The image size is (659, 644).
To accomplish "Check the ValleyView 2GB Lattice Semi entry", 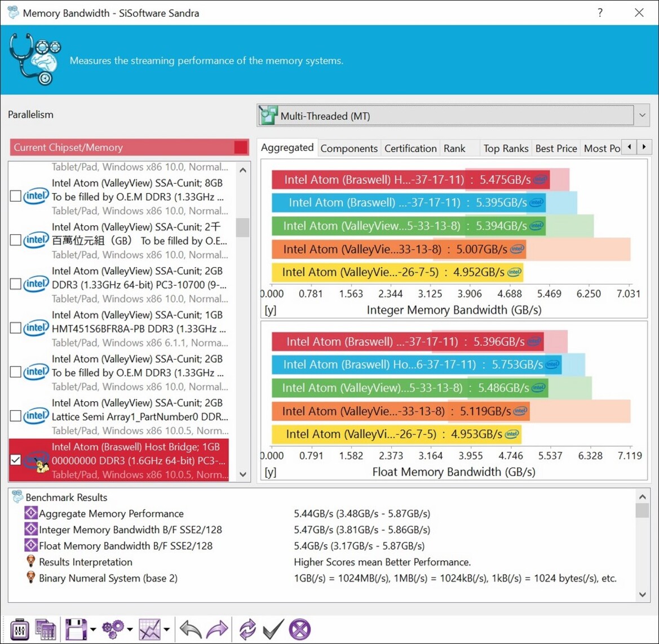I will point(16,416).
